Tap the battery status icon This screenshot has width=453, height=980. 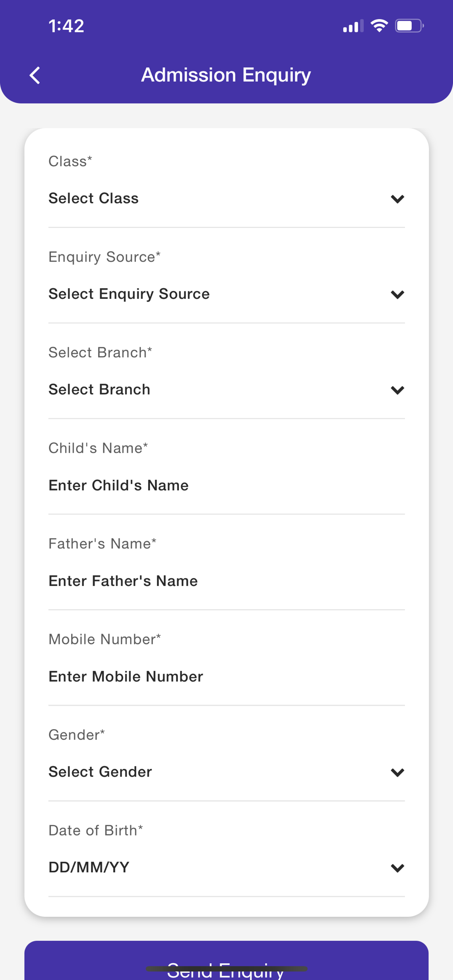409,26
